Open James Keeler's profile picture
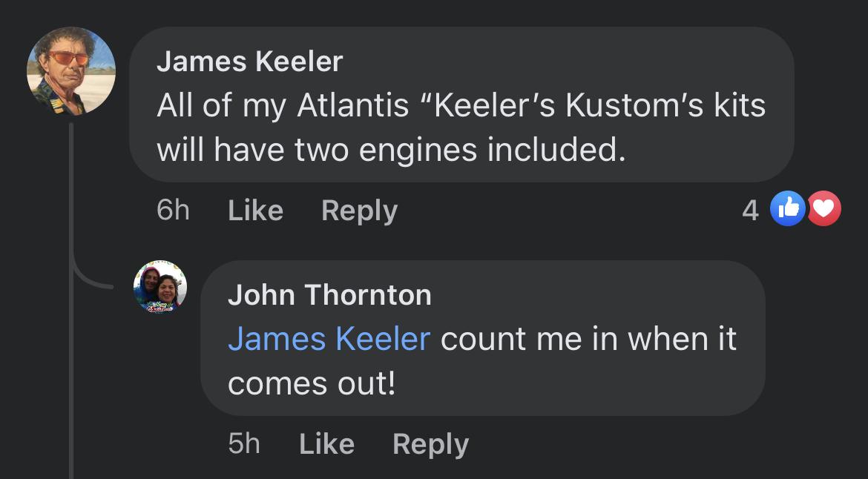The height and width of the screenshot is (479, 868). tap(71, 70)
